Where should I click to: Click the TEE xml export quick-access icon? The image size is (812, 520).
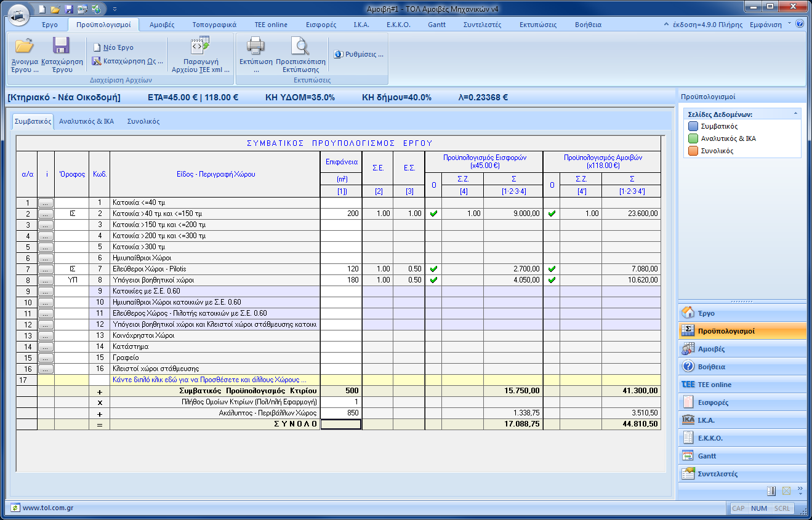tap(82, 9)
